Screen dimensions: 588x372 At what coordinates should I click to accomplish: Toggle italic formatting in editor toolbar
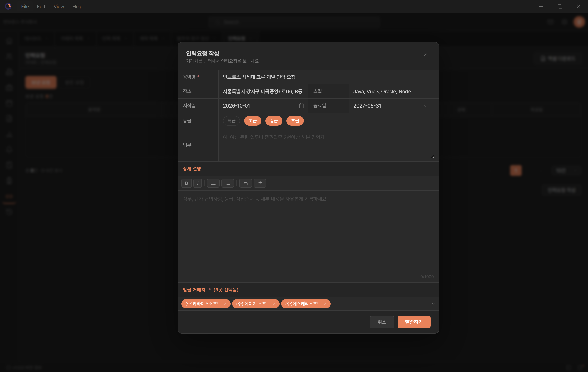tap(198, 183)
